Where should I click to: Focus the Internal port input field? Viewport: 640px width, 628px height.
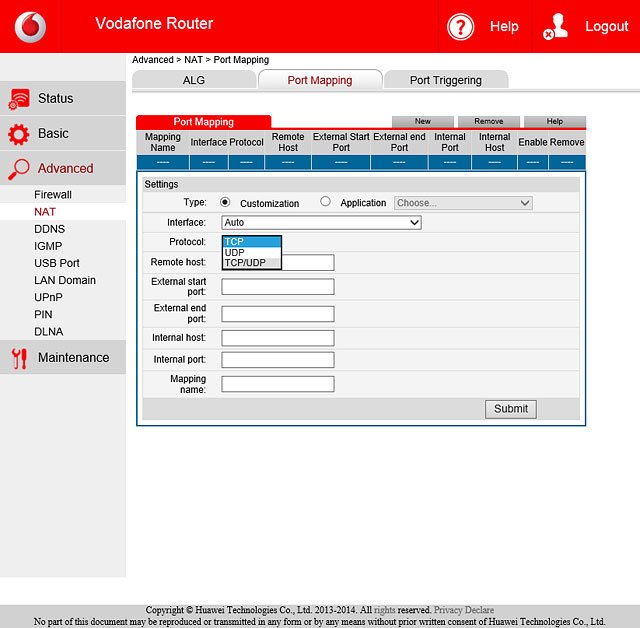point(278,359)
